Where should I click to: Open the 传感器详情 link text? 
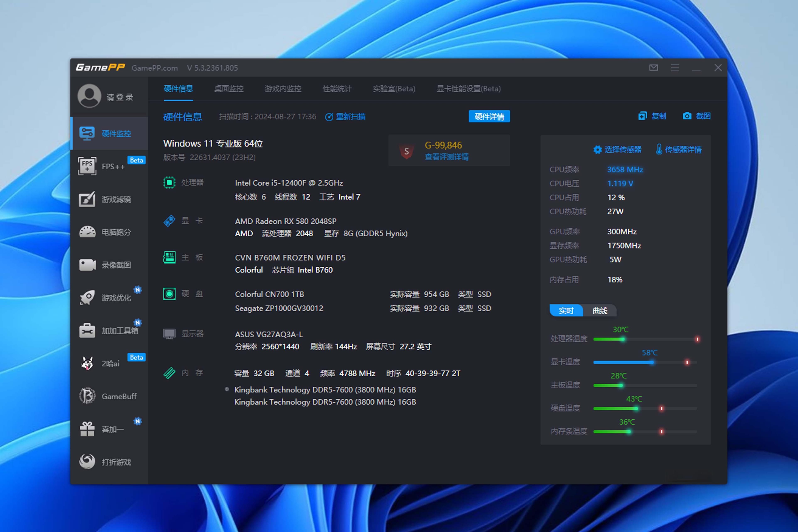point(683,150)
